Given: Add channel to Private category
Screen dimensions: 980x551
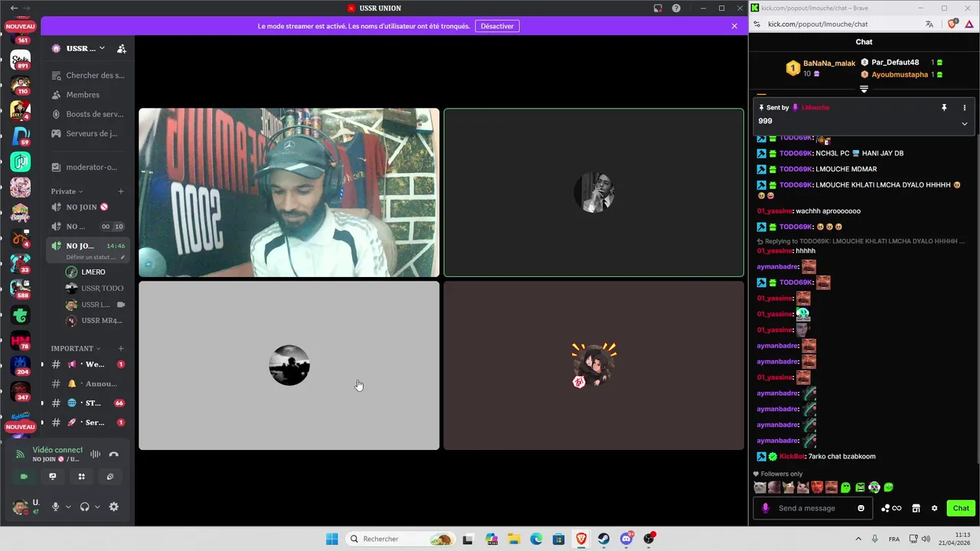Looking at the screenshot, I should click(121, 191).
